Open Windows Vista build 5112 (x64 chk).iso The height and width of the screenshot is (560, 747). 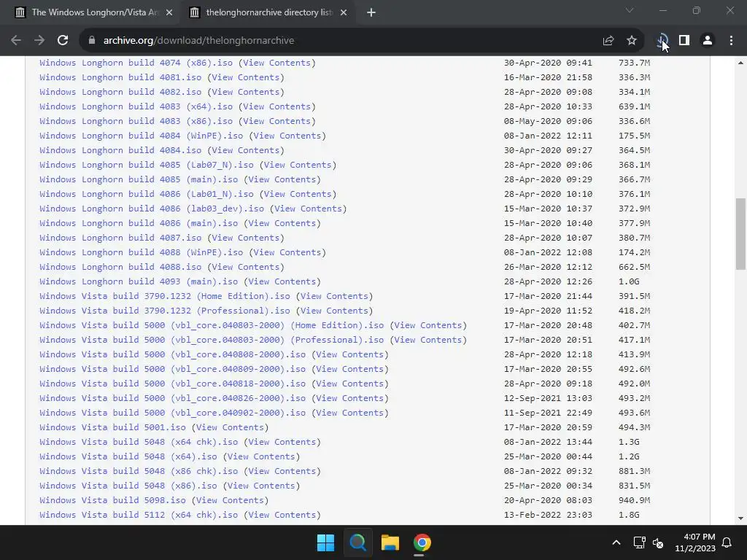139,515
